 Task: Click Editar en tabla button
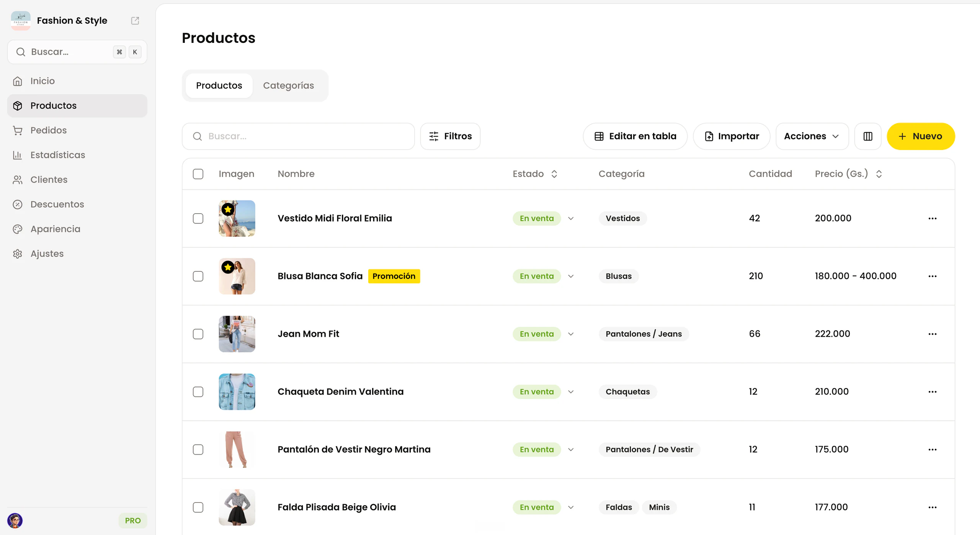pos(635,136)
